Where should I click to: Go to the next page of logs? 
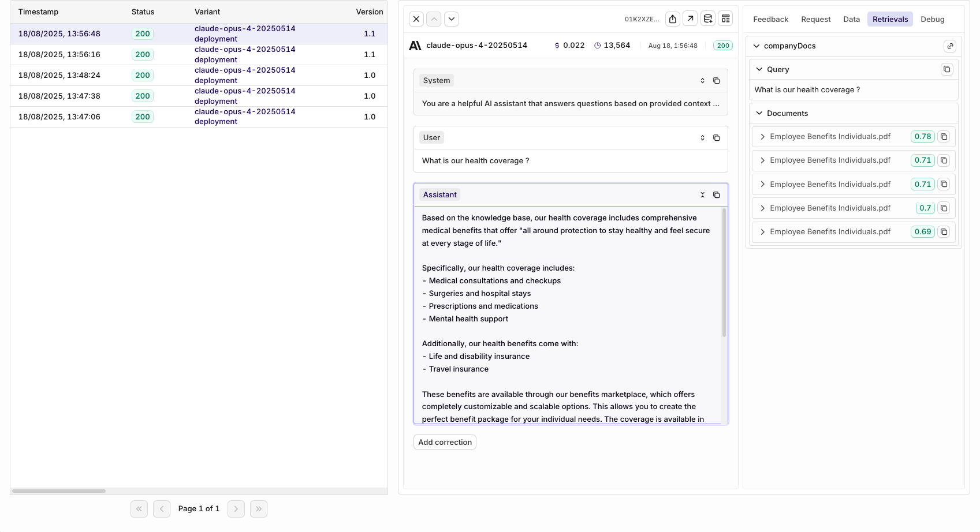point(236,509)
